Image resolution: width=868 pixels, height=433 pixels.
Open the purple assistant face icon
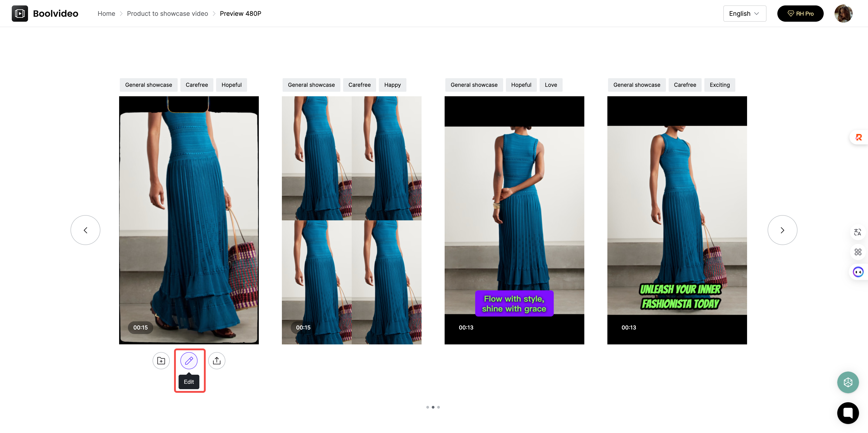click(x=858, y=272)
